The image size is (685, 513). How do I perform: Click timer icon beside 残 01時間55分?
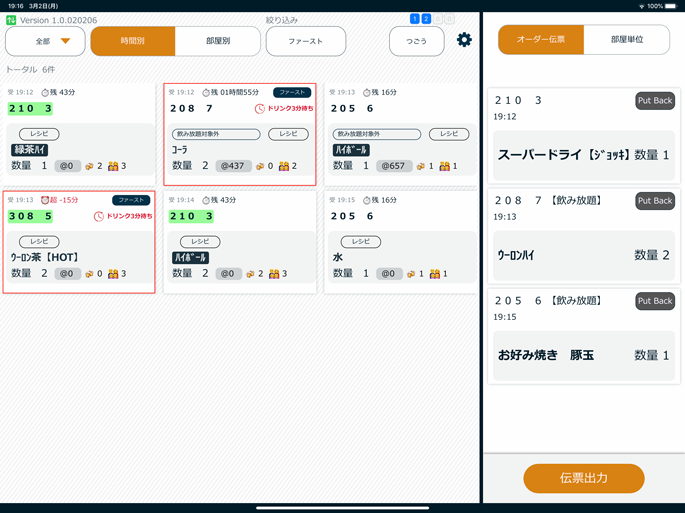206,93
